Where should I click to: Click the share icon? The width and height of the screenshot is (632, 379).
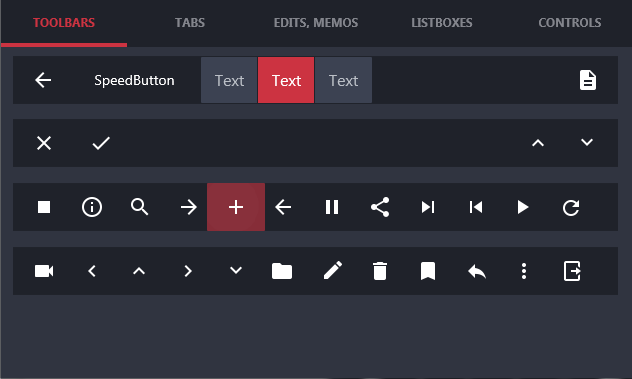380,207
